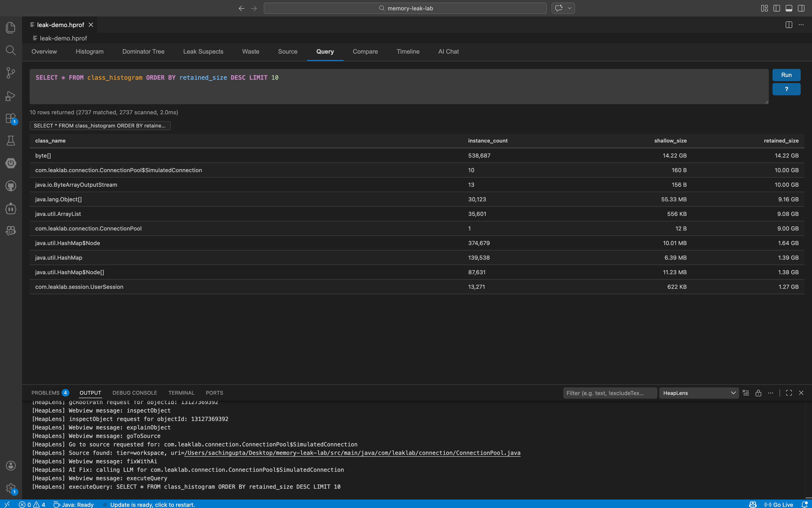Viewport: 812px width, 508px height.
Task: Open the Spring Boot dashboard
Action: point(10,163)
